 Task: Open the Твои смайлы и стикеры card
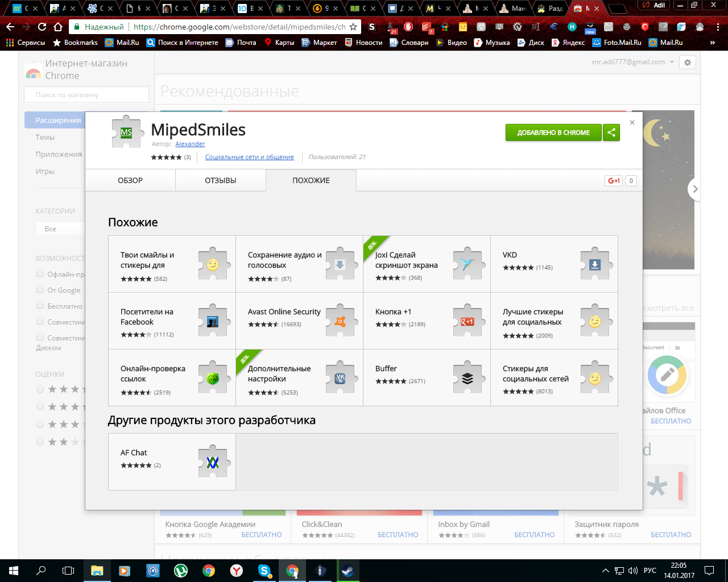[172, 264]
